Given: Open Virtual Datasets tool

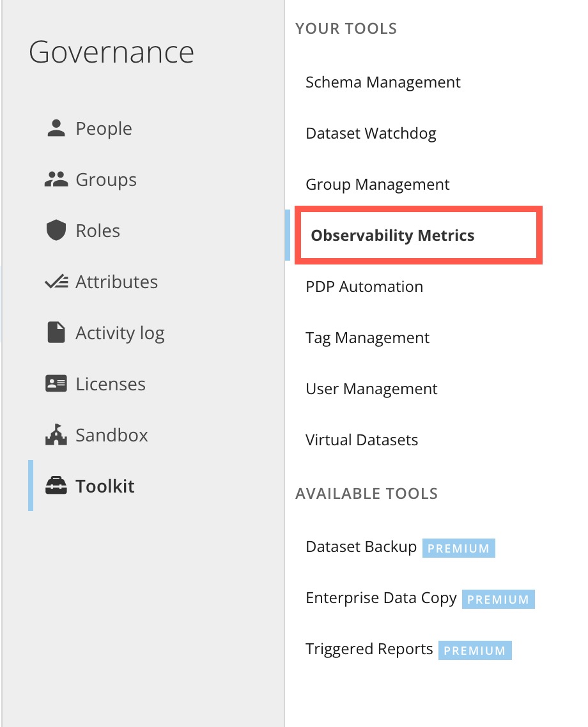Looking at the screenshot, I should tap(362, 440).
